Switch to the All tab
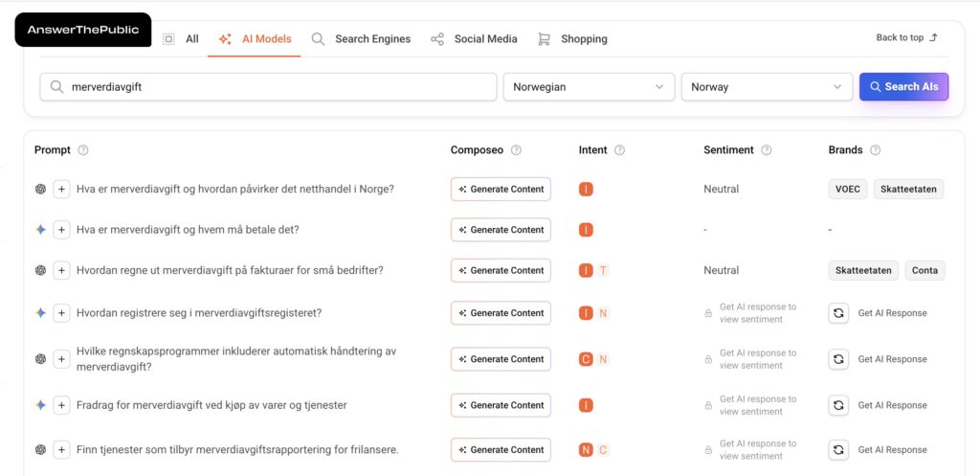Screen dimensions: 980x476 pyautogui.click(x=181, y=38)
